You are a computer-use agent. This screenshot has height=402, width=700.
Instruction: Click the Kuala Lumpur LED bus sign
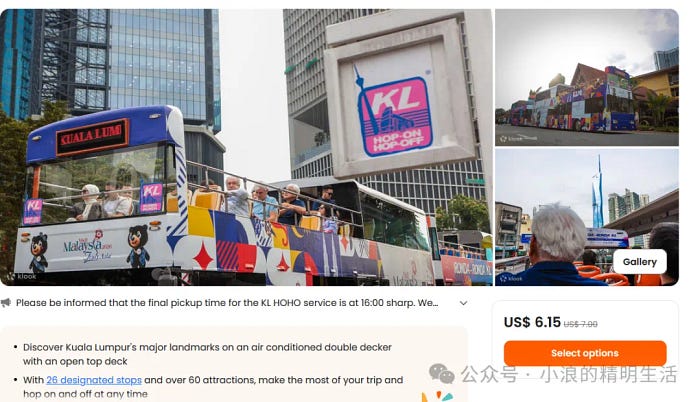[x=92, y=136]
